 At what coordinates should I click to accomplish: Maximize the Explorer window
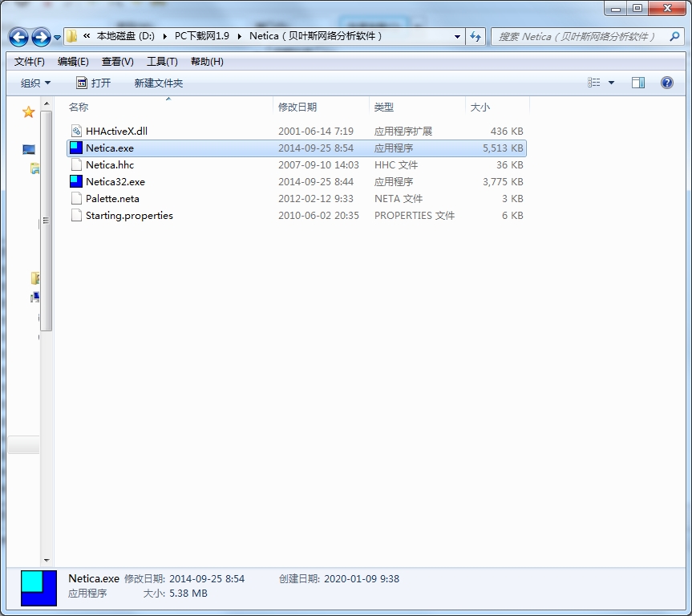tap(637, 8)
